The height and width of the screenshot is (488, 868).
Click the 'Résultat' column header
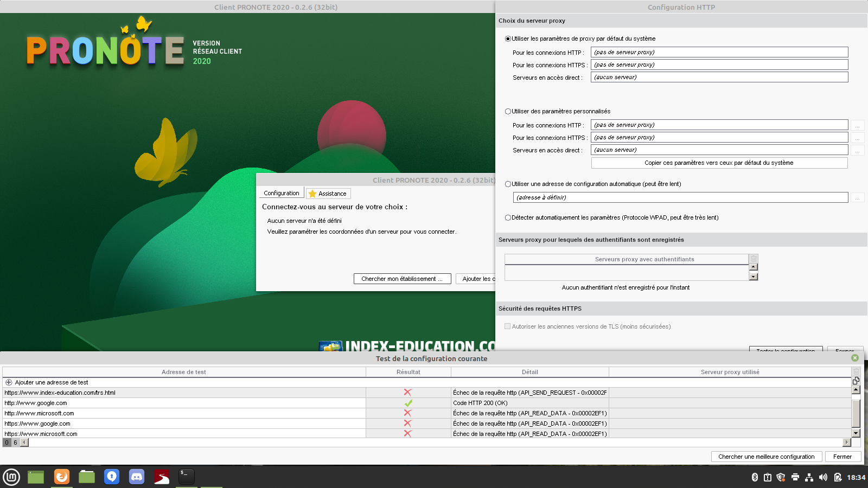(x=409, y=372)
